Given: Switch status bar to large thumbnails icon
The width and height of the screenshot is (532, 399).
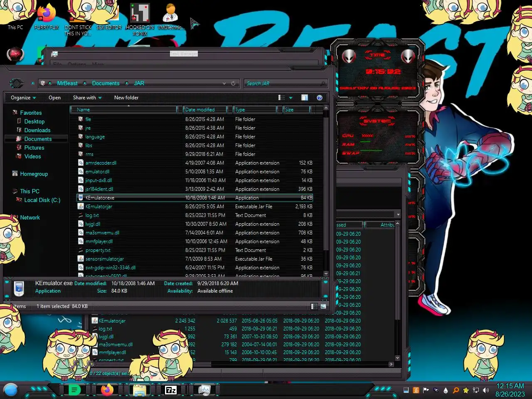Looking at the screenshot, I should [323, 306].
